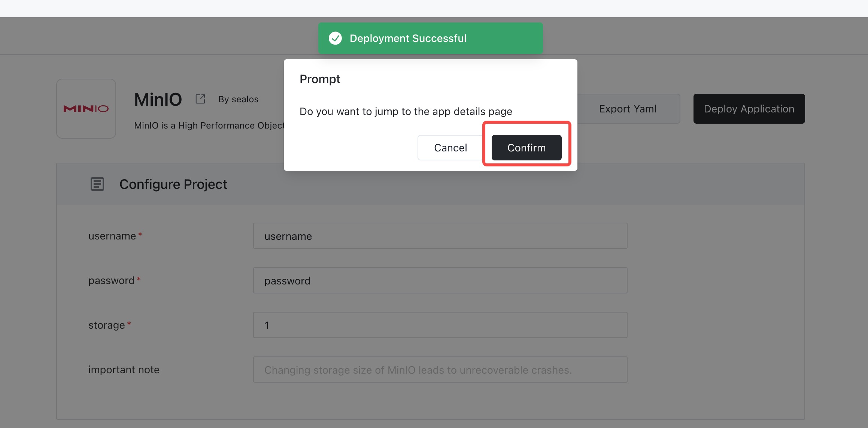The image size is (868, 428).
Task: Click the MinIO High Performance description text
Action: (x=209, y=126)
